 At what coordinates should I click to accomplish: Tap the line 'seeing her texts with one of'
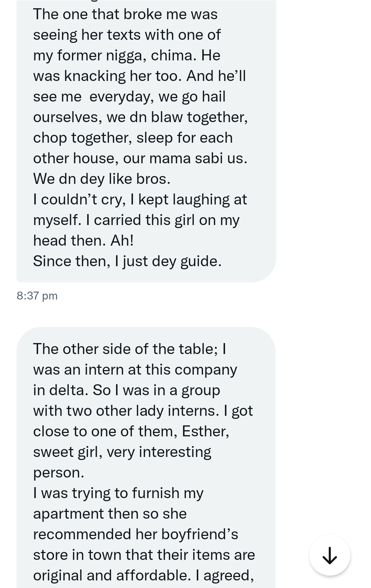[x=127, y=35]
